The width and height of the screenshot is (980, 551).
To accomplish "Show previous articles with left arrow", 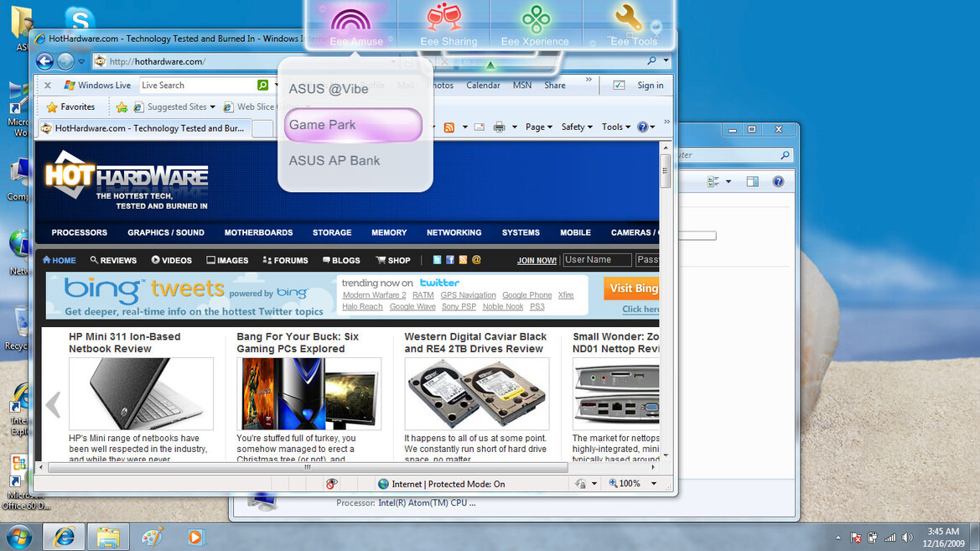I will tap(54, 404).
